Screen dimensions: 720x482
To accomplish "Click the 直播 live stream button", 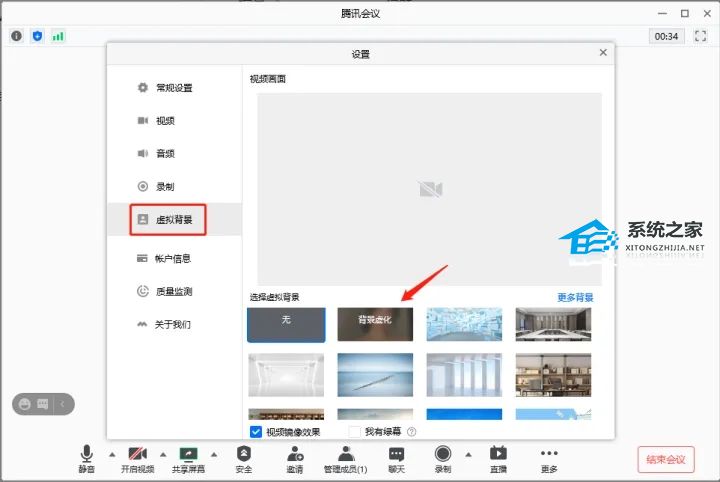I will click(x=498, y=459).
